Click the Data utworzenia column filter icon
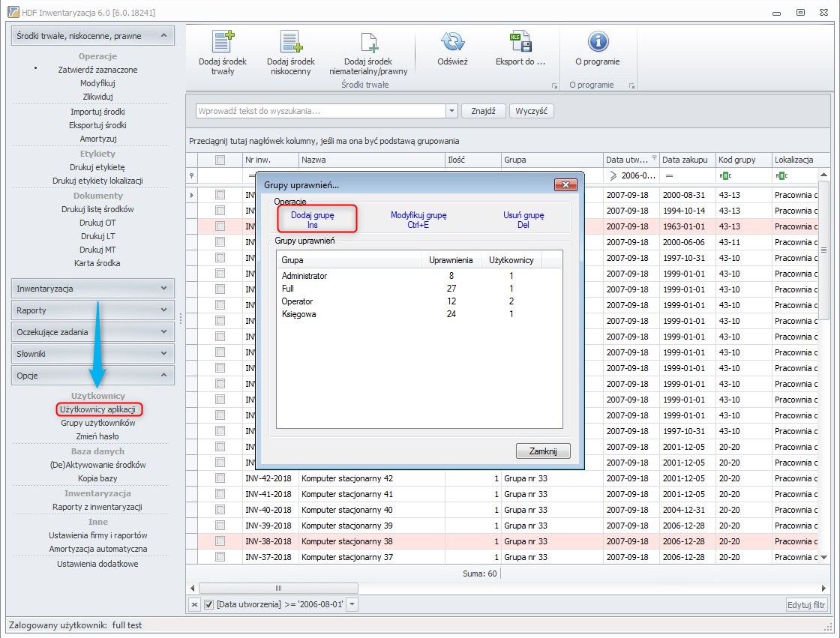Screen dimensions: 840x638 (x=654, y=158)
